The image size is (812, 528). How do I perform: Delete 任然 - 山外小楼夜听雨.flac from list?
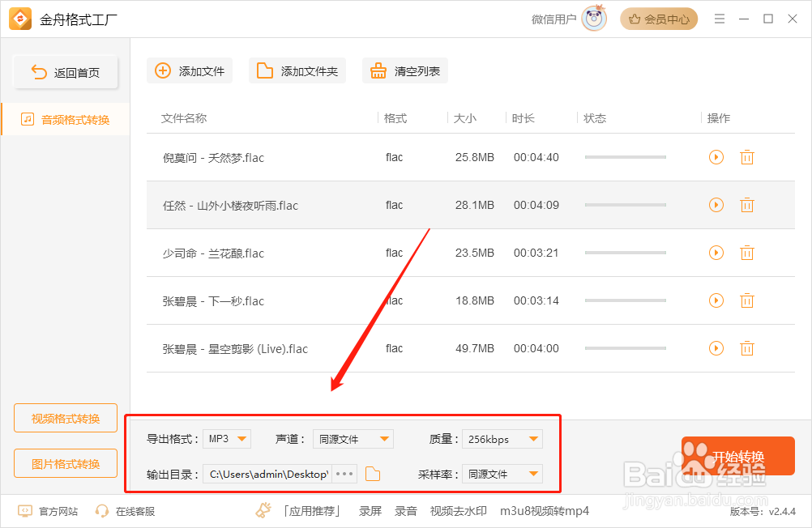[746, 205]
